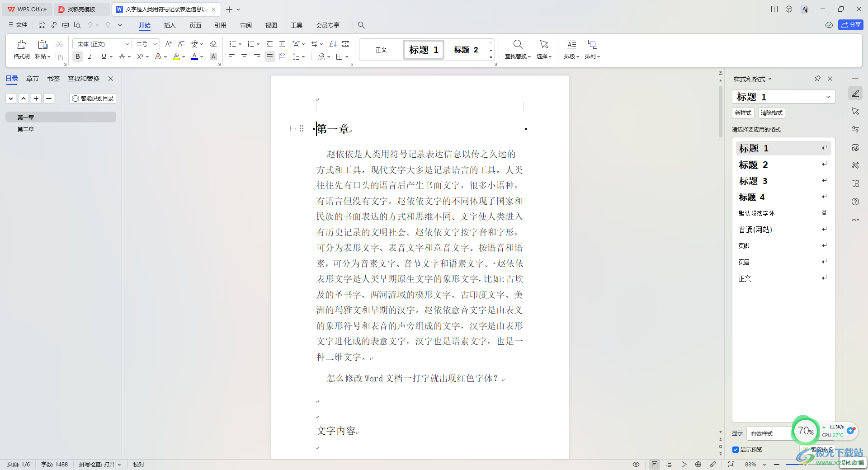Toggle Italic formatting

90,56
